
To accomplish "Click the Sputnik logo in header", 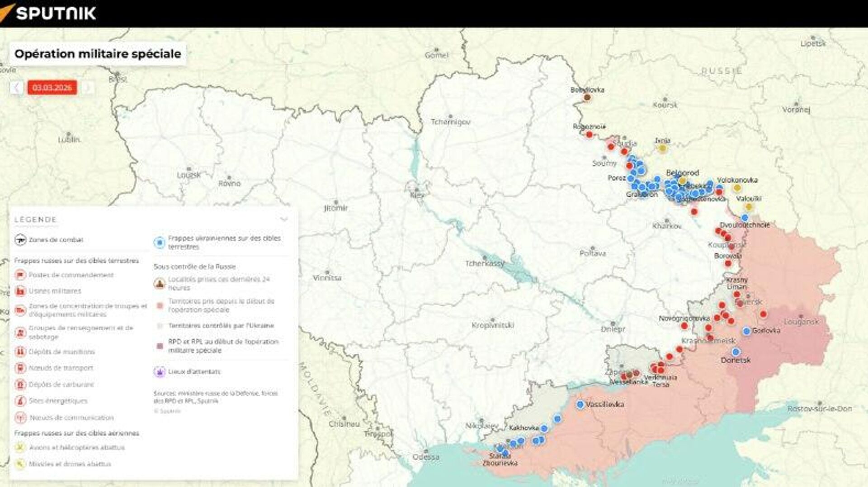I will click(49, 13).
